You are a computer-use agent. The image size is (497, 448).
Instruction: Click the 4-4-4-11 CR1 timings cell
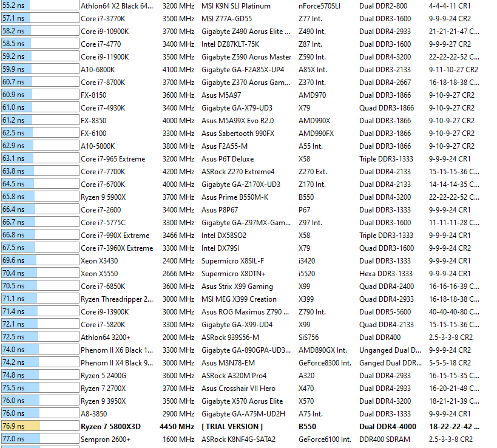(450, 5)
